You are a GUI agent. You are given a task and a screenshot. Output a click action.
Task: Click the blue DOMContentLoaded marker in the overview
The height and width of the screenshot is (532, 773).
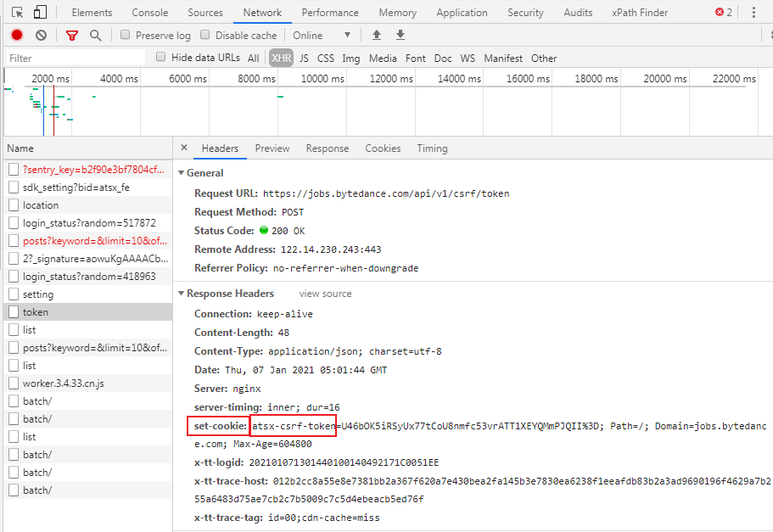43,110
